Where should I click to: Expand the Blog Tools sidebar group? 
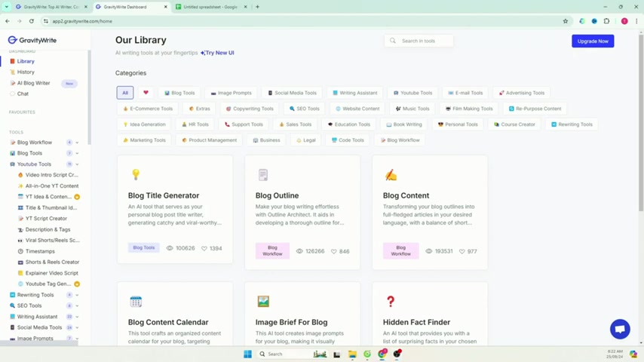click(77, 153)
